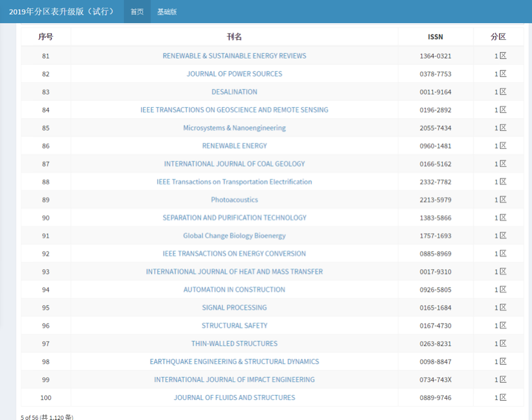Image resolution: width=532 pixels, height=420 pixels.
Task: Select SEPARATION AND PURIFICATION TECHNOLOGY link
Action: [x=235, y=218]
